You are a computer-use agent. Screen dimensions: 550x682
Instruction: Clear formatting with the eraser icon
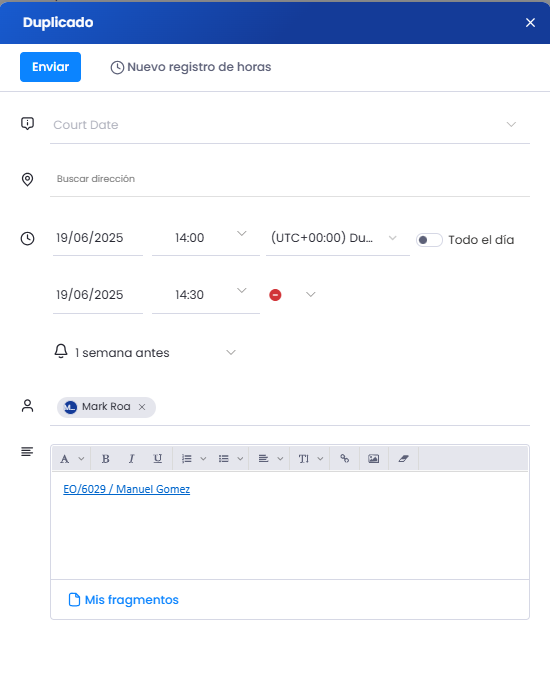point(403,458)
